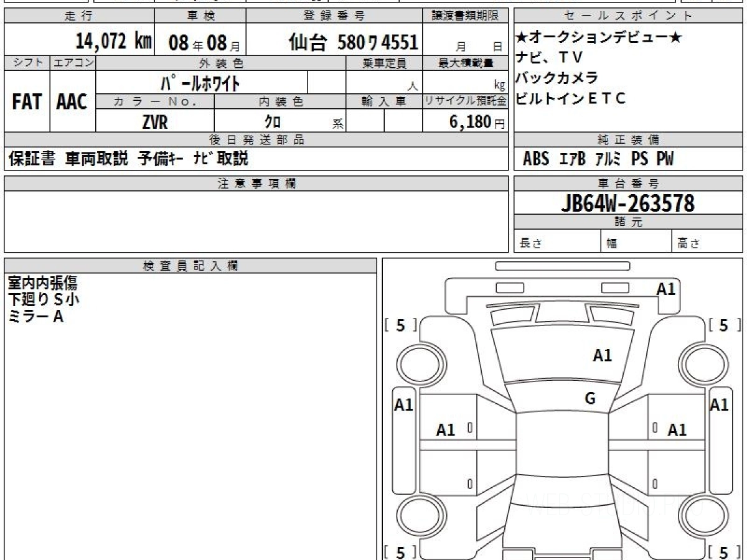747x560 pixels.
Task: Select the 検査員記入欄 header
Action: click(x=190, y=265)
